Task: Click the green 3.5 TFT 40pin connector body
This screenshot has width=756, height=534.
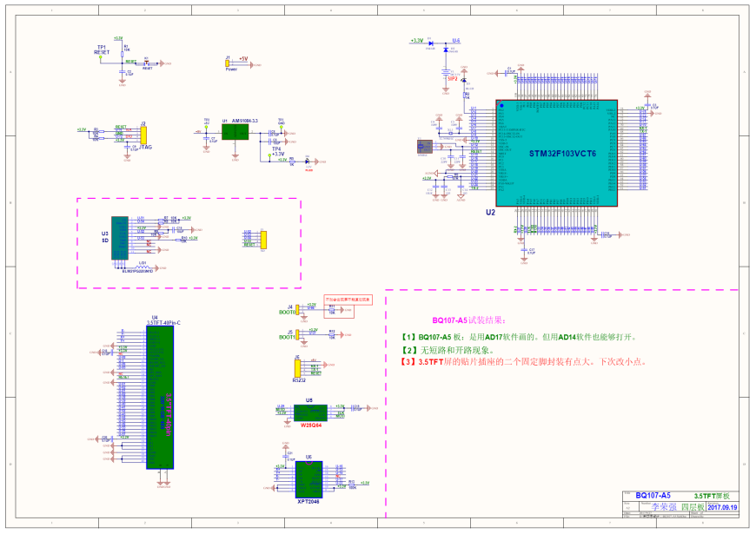Action: (160, 398)
